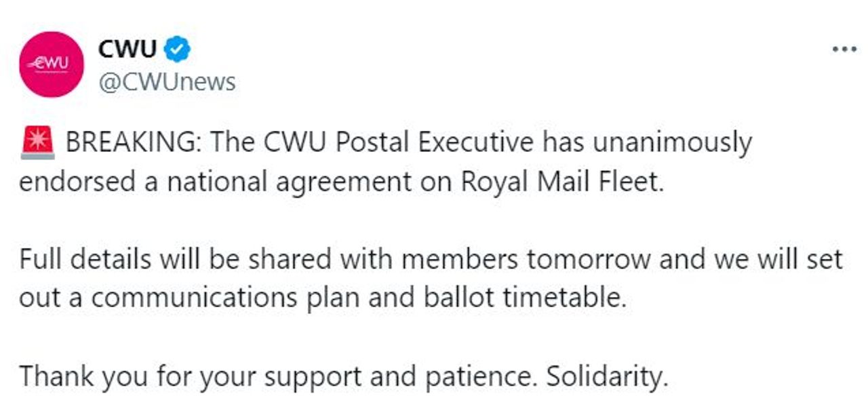The height and width of the screenshot is (417, 868).
Task: Open the tweet's three-dot more options
Action: (x=844, y=49)
